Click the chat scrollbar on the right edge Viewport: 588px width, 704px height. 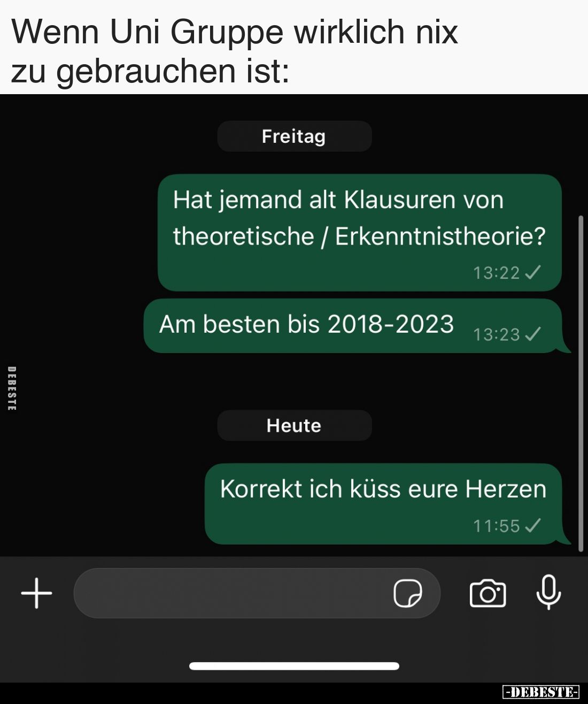coord(581,383)
